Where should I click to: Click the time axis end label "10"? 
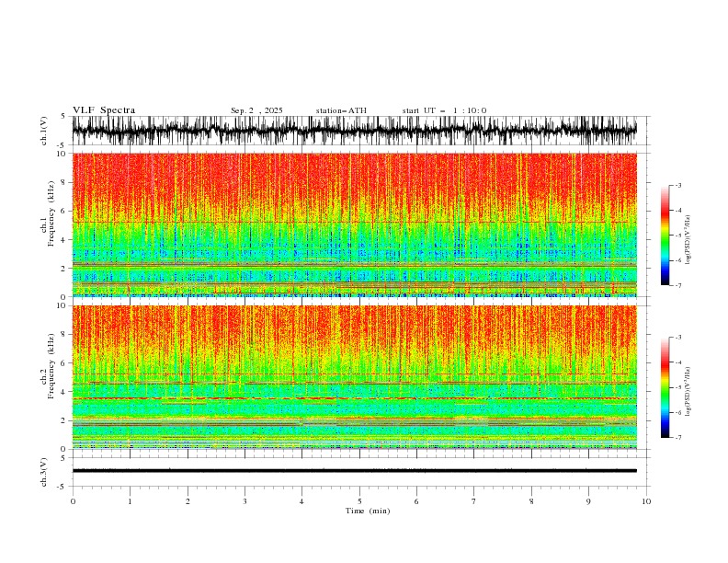tap(646, 501)
